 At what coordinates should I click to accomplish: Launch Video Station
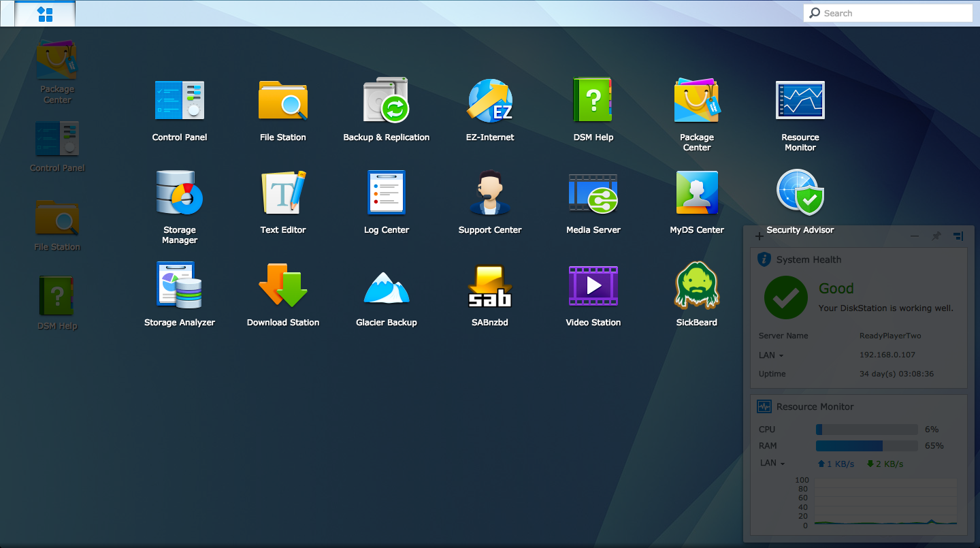[593, 286]
